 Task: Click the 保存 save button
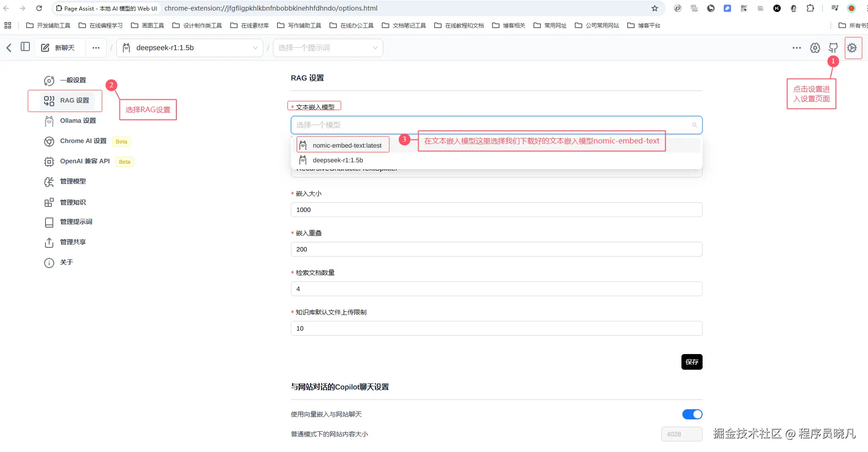point(692,362)
